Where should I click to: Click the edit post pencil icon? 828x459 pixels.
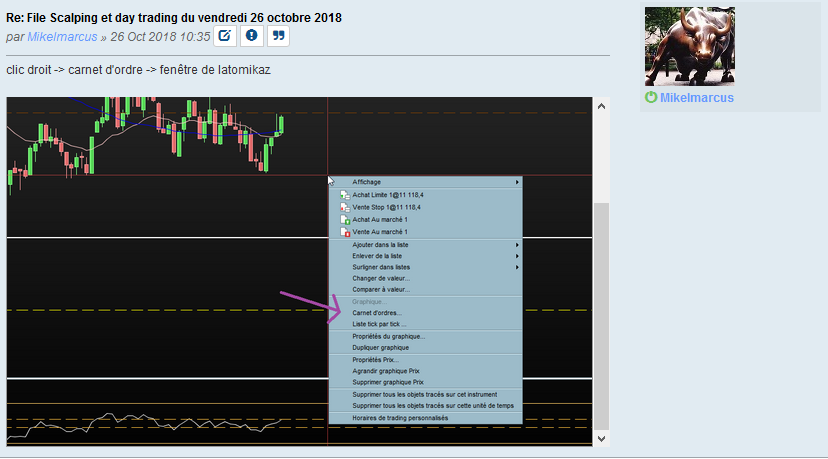224,36
